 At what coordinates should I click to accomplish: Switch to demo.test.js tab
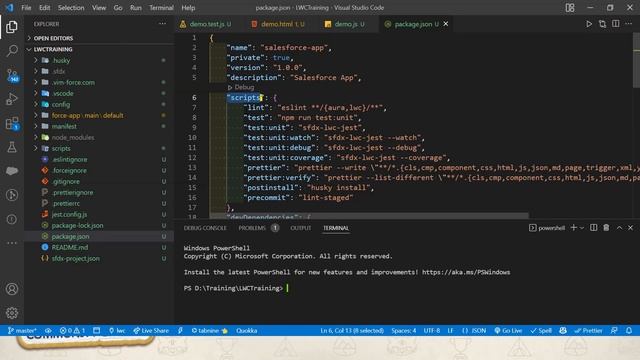pyautogui.click(x=206, y=24)
